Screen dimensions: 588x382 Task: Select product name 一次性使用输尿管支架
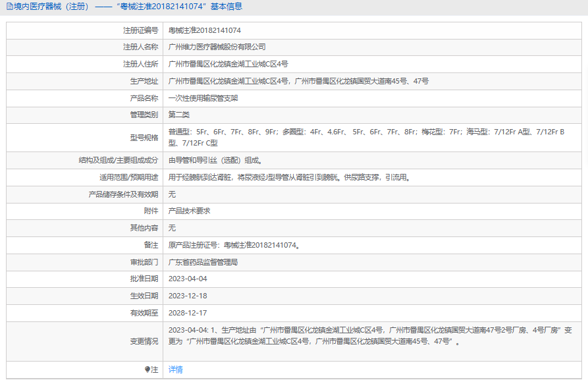click(x=203, y=98)
